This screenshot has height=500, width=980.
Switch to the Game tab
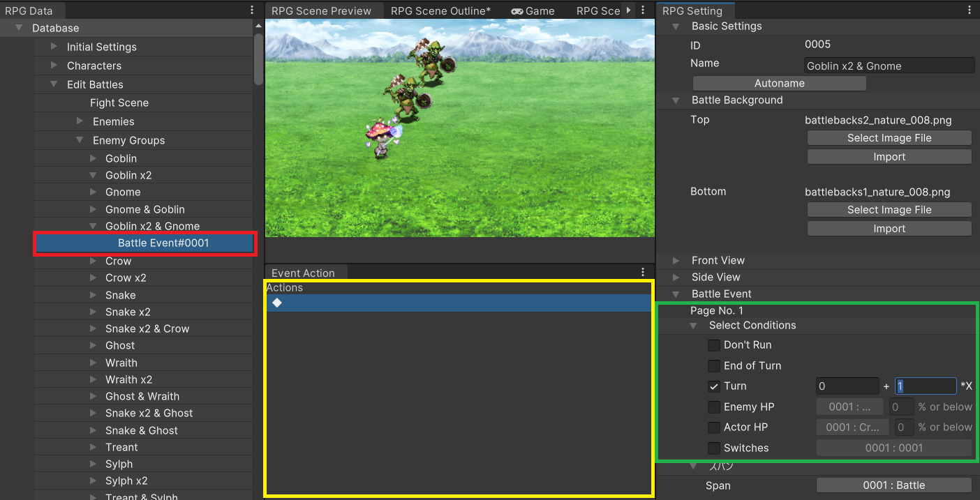click(x=533, y=10)
